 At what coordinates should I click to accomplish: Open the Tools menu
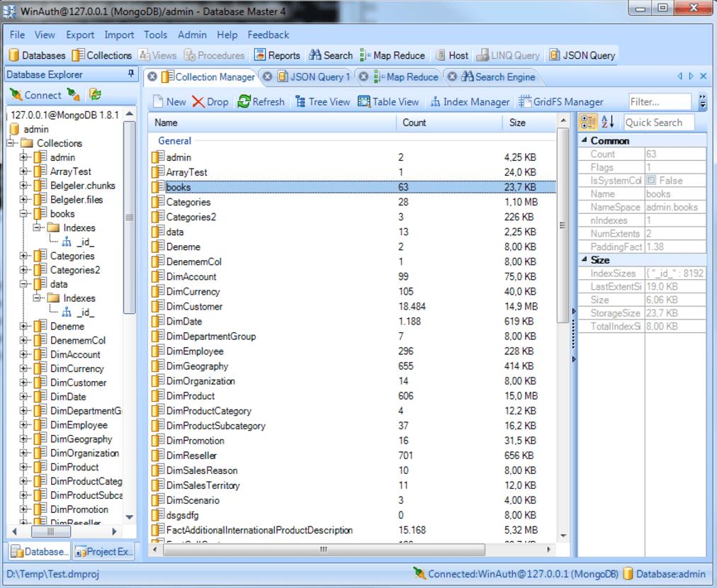(155, 35)
